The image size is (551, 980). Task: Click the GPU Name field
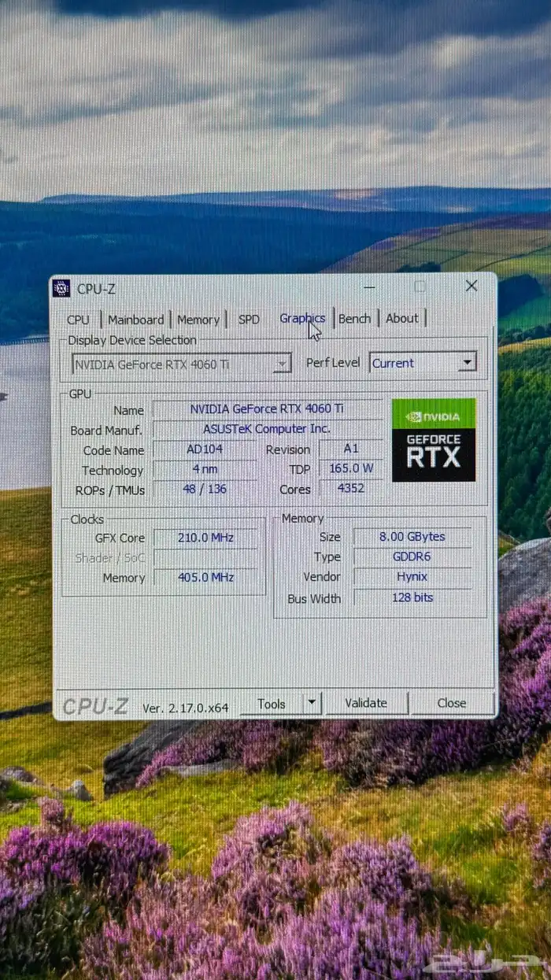click(x=267, y=409)
